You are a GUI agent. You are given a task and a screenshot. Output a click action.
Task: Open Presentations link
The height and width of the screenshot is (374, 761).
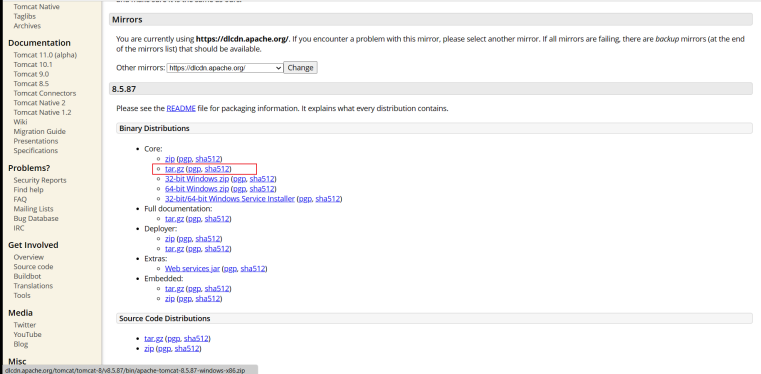(36, 141)
